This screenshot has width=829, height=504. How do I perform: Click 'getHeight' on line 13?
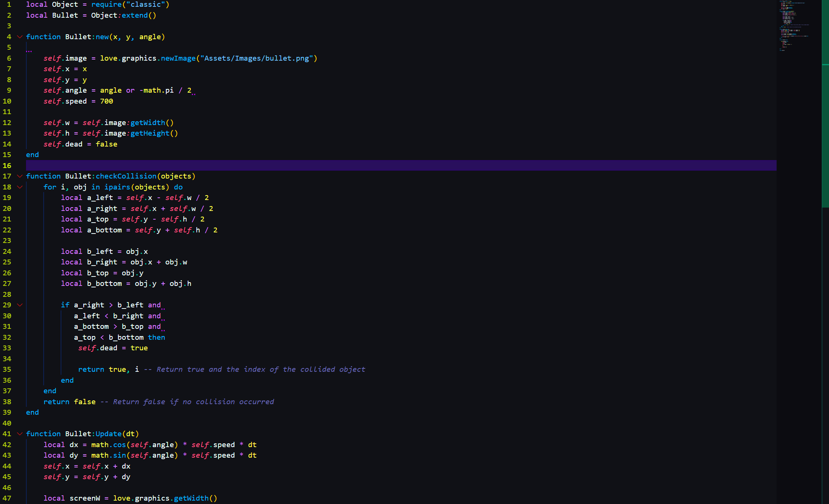[150, 133]
